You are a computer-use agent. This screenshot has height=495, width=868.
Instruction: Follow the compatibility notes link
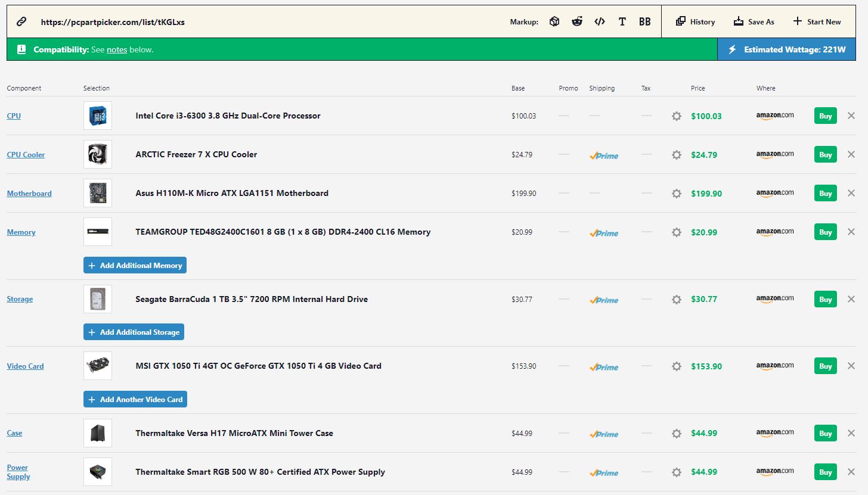coord(117,50)
